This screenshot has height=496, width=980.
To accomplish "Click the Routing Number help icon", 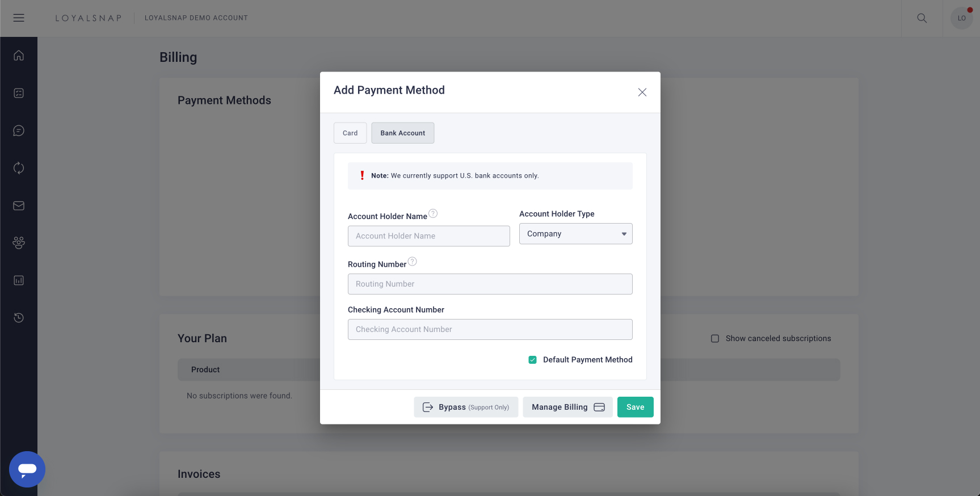I will point(413,262).
